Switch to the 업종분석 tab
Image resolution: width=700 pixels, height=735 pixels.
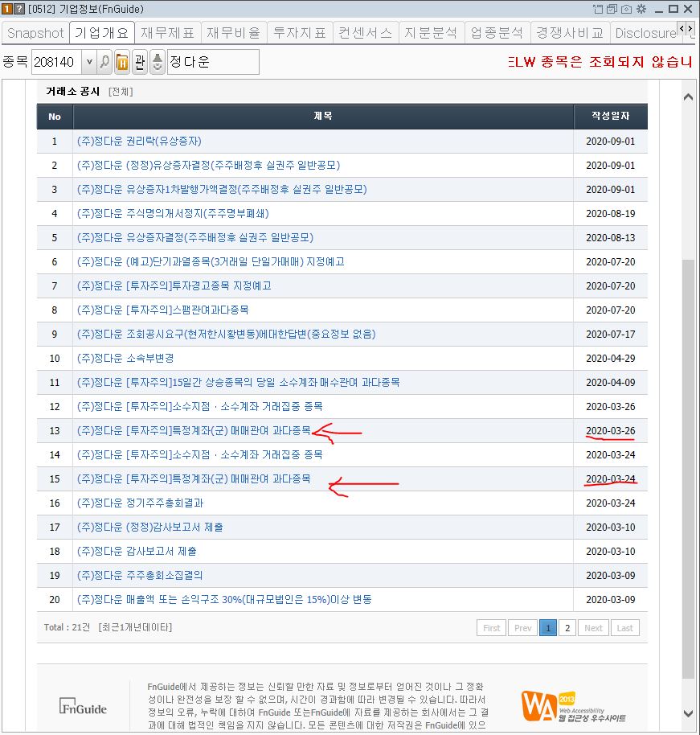pyautogui.click(x=497, y=33)
